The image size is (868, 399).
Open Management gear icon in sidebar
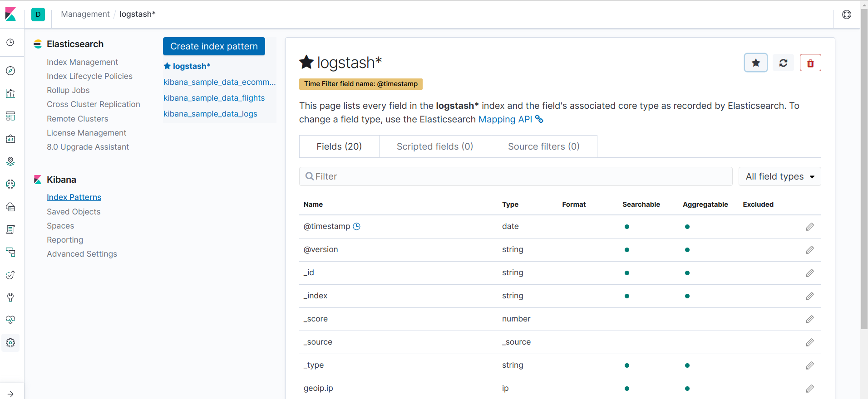[10, 343]
